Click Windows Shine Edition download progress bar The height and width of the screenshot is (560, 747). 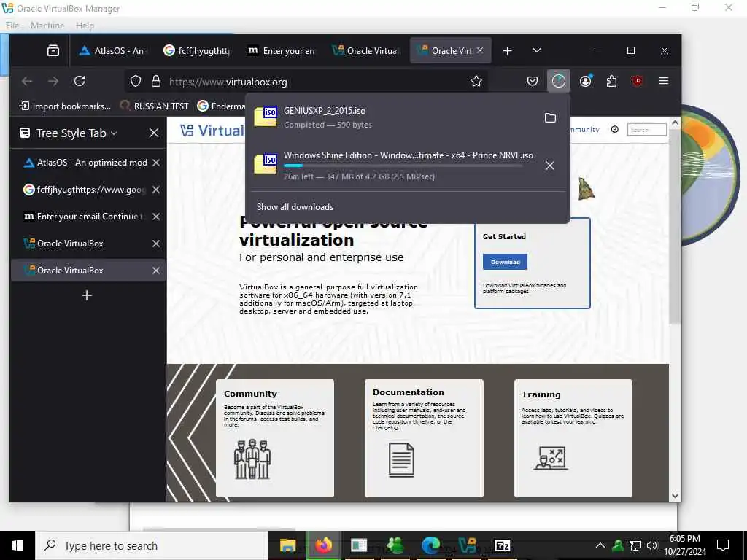[x=403, y=166]
